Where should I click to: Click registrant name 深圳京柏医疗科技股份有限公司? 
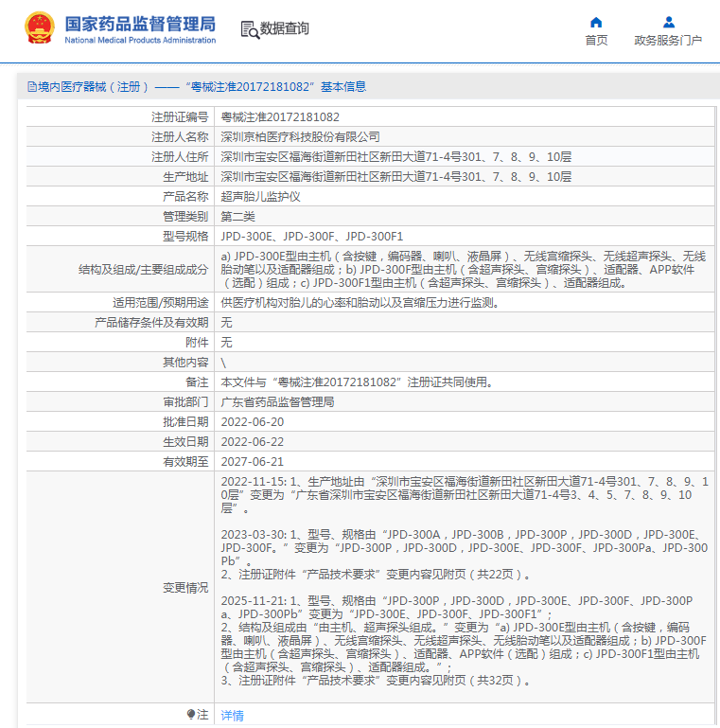point(300,137)
